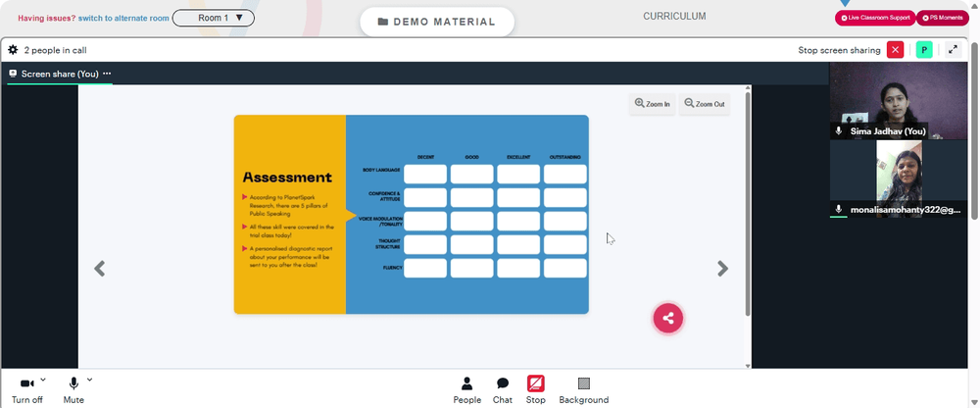Click the FLUENCY row label
Viewport: 980px width, 408px height.
(x=393, y=268)
